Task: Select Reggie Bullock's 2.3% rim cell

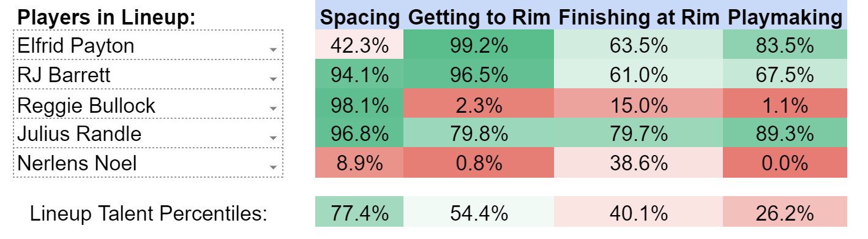Action: click(479, 104)
